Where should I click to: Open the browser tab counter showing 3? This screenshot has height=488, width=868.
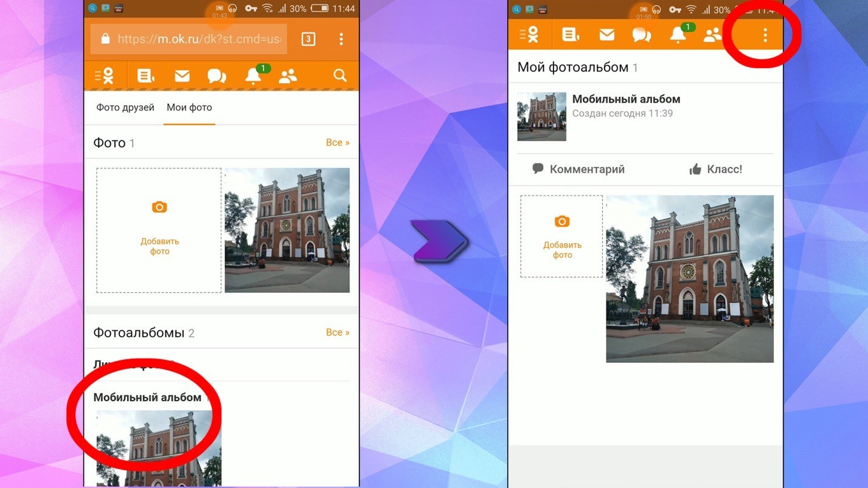(x=308, y=40)
